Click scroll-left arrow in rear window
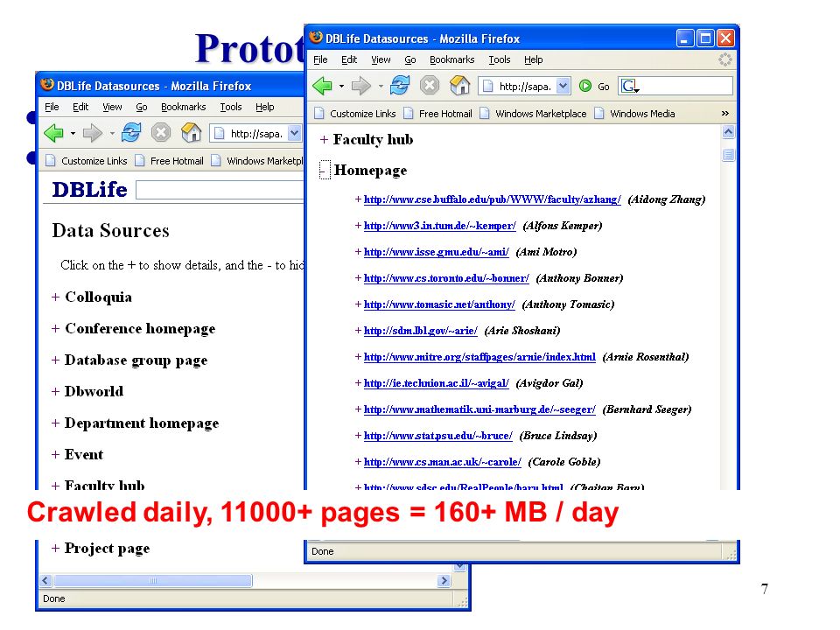 [x=45, y=581]
